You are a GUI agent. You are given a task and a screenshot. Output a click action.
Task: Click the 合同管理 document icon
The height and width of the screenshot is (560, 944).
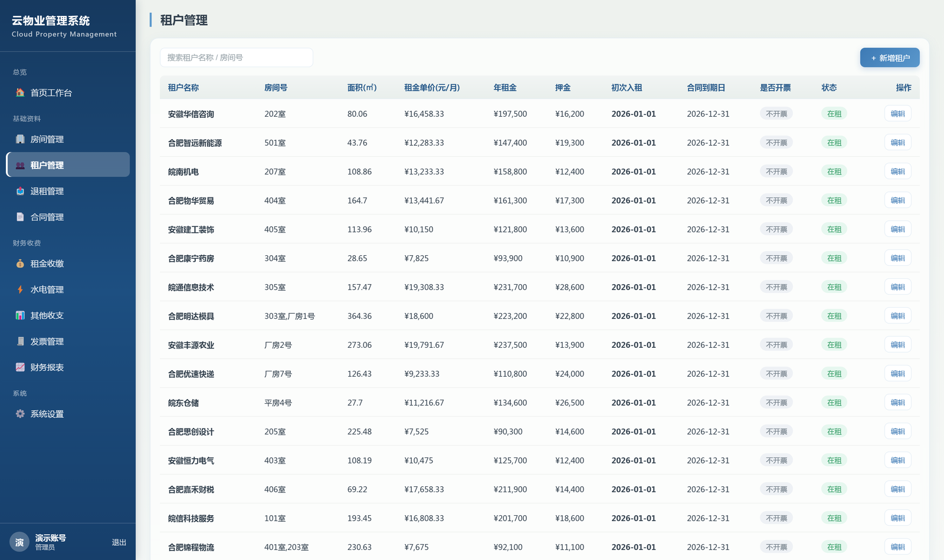tap(20, 217)
